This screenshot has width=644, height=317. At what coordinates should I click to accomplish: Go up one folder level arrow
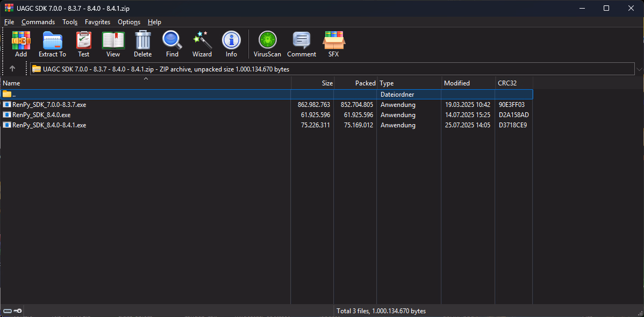click(12, 69)
